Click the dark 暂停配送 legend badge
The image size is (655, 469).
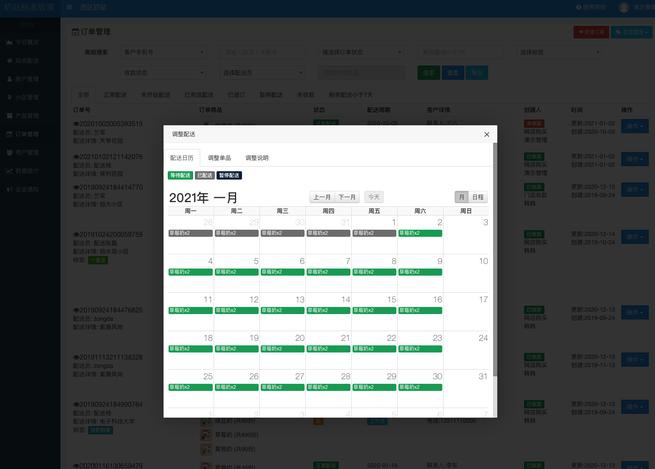[229, 175]
